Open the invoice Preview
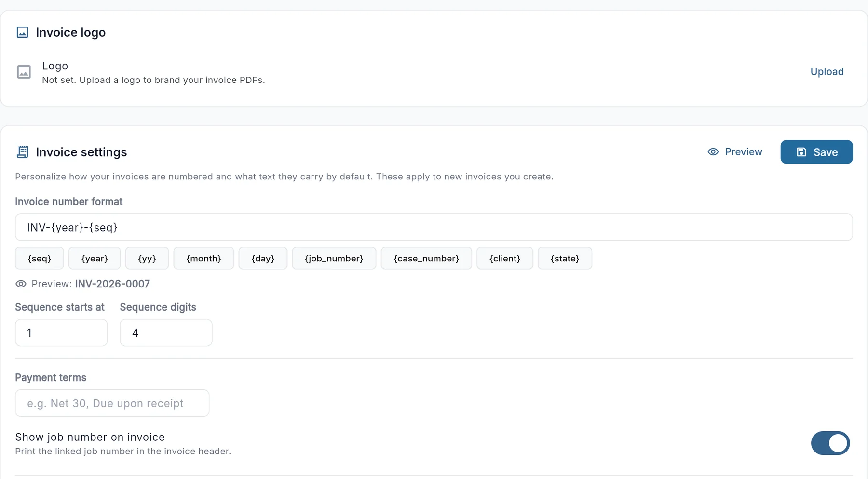Image resolution: width=868 pixels, height=479 pixels. tap(735, 152)
